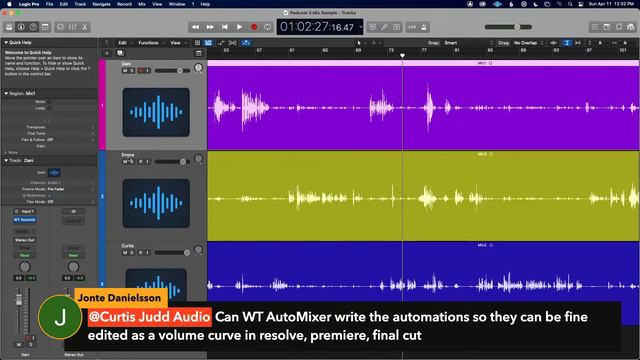Image resolution: width=640 pixels, height=360 pixels.
Task: Open the Mixer from control bar
Action: coord(73,27)
